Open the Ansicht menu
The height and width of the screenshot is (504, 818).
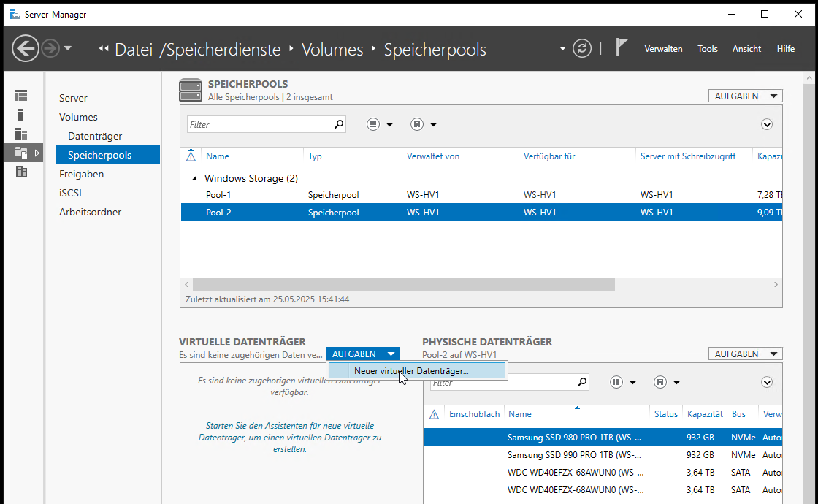point(746,48)
